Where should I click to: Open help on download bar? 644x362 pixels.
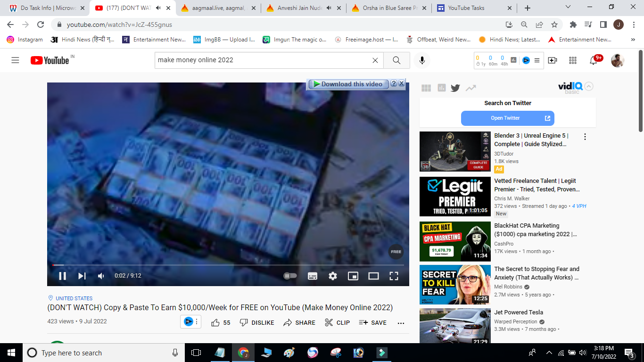click(x=394, y=83)
